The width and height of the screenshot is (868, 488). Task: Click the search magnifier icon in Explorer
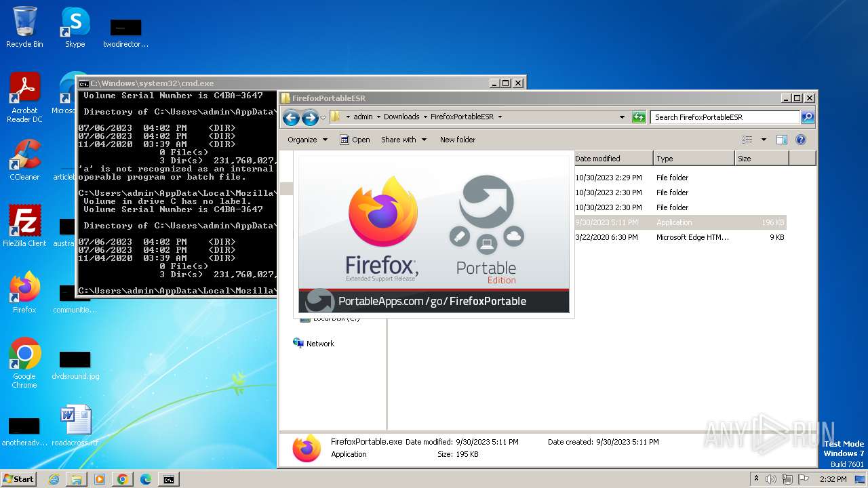click(x=807, y=117)
